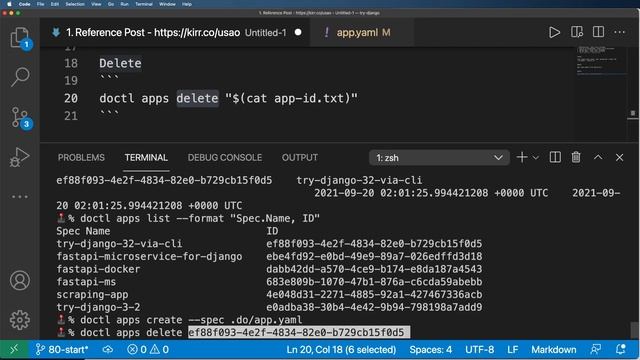Image resolution: width=640 pixels, height=360 pixels.
Task: Show additional views ellipsis in activity bar
Action: [x=20, y=197]
